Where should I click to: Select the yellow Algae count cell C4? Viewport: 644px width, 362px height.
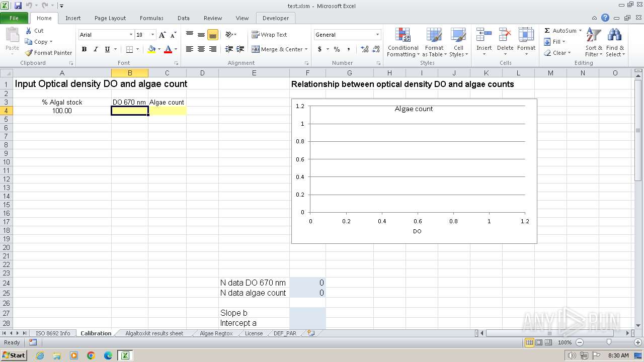tap(167, 111)
